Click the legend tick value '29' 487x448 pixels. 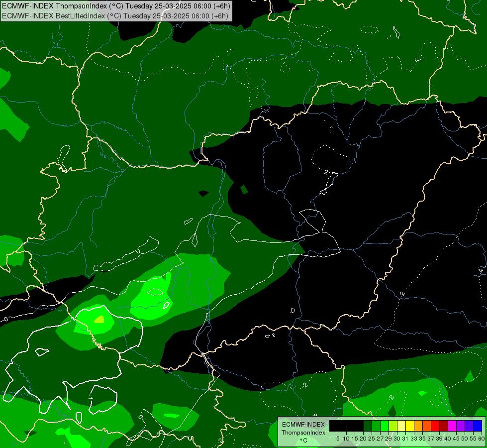(x=389, y=439)
